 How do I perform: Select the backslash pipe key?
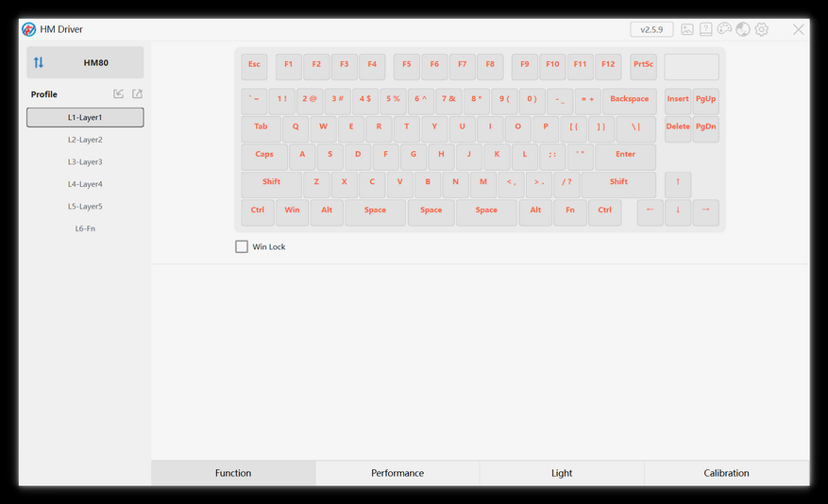coord(635,128)
